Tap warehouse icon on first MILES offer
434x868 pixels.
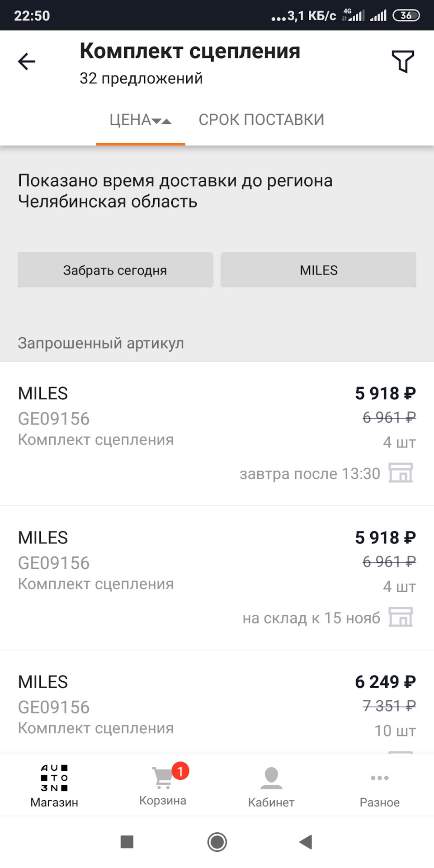[x=401, y=473]
